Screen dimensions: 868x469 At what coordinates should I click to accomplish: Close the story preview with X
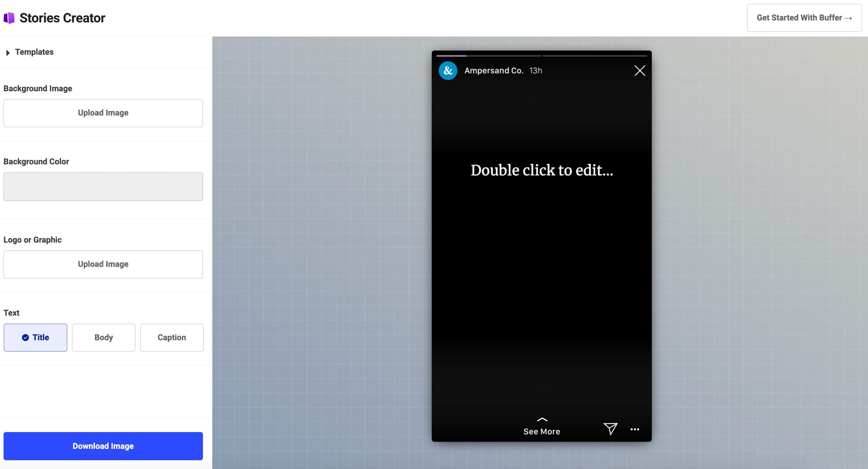click(640, 71)
